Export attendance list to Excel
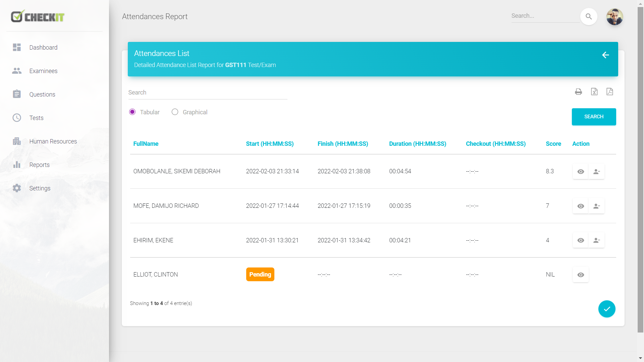The height and width of the screenshot is (362, 644). click(594, 92)
